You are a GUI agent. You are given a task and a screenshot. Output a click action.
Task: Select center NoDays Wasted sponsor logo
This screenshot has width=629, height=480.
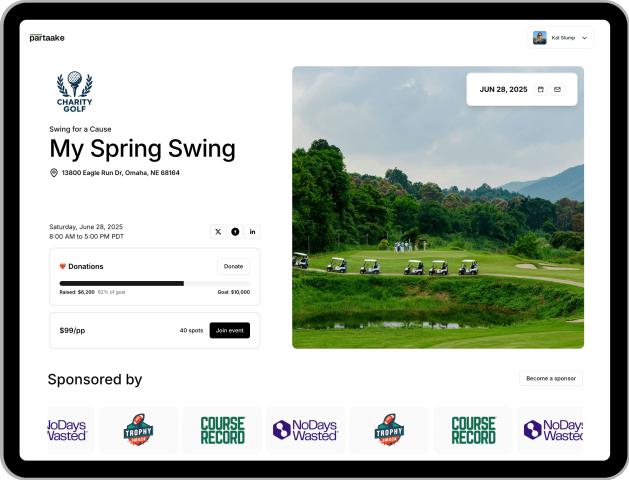tap(306, 430)
